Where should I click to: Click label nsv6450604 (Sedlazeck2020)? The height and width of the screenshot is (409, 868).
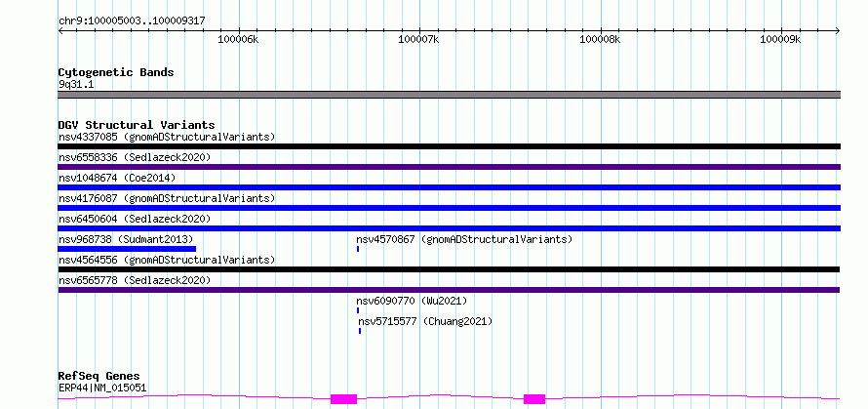(x=135, y=219)
